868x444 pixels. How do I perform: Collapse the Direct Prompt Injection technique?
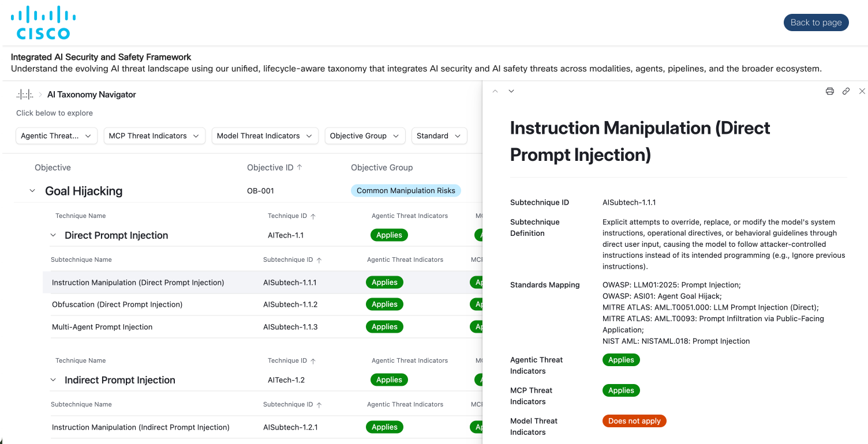click(x=53, y=235)
